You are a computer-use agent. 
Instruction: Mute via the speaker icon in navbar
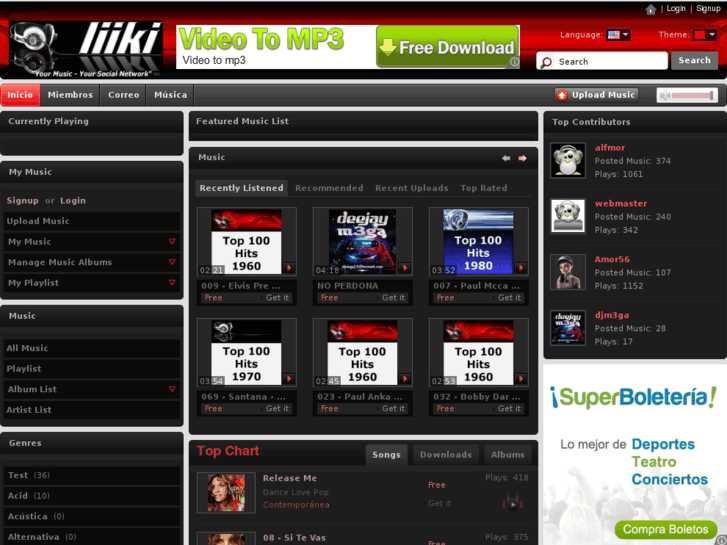click(x=664, y=96)
